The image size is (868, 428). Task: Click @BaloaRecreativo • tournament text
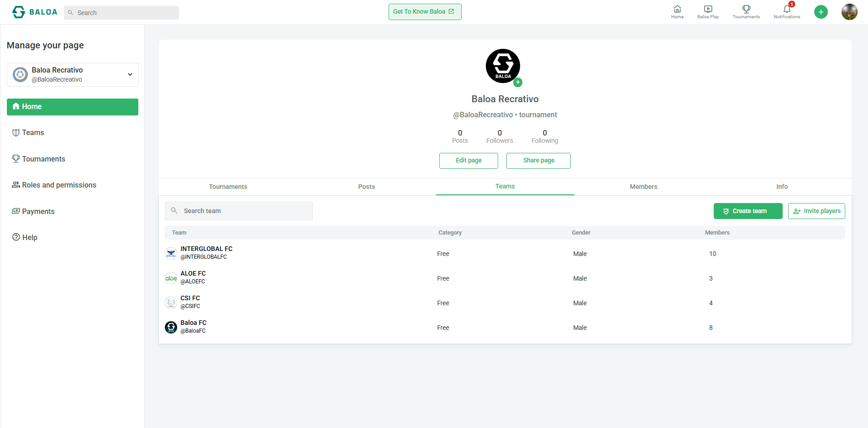click(505, 115)
